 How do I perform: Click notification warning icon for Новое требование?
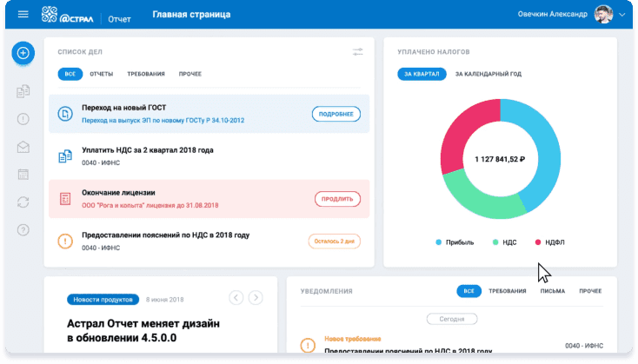pyautogui.click(x=308, y=345)
